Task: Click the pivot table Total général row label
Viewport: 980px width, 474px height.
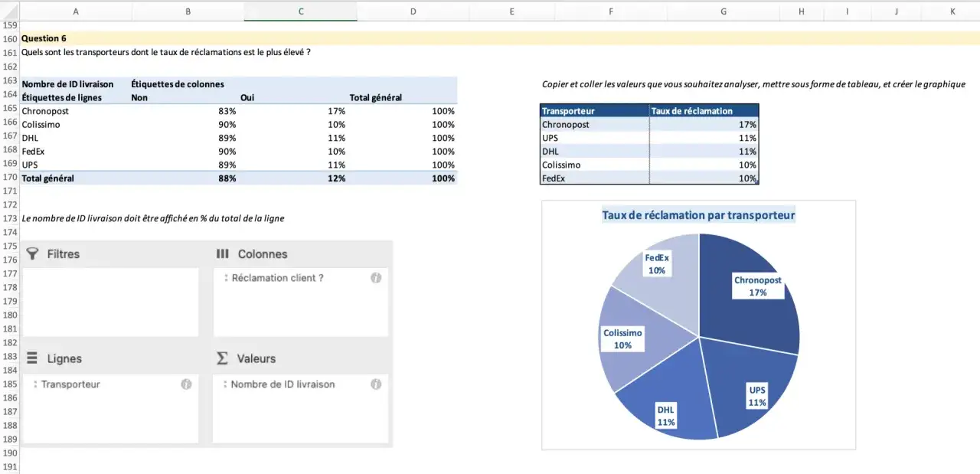Action: [x=48, y=178]
